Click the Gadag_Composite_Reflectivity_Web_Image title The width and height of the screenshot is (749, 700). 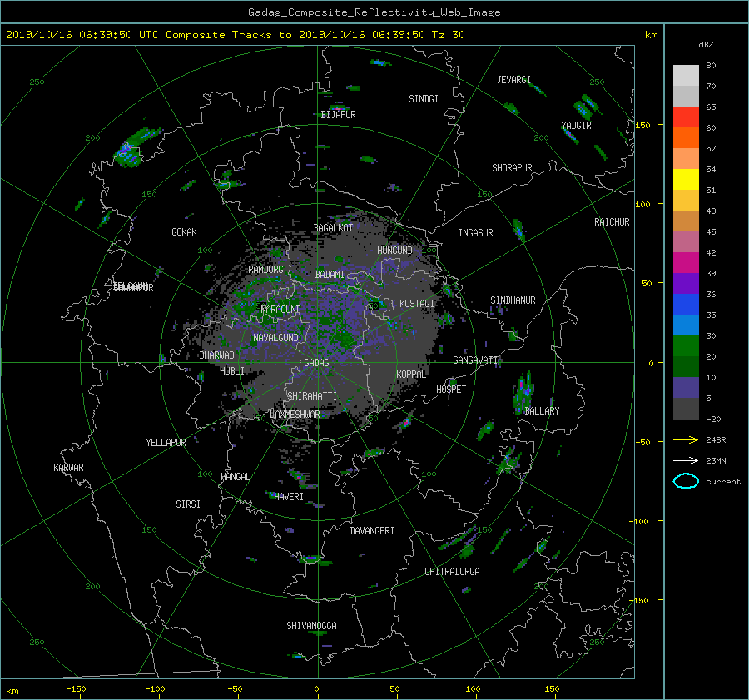tap(374, 12)
